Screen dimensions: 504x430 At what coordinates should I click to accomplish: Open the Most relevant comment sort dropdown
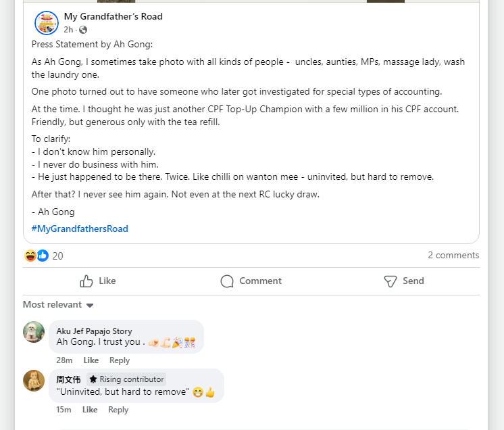[x=58, y=305]
